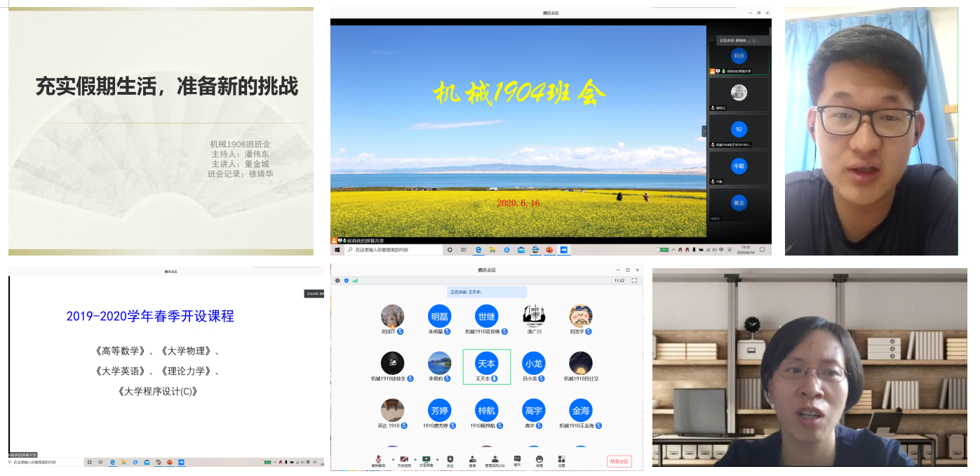Unmute microphone with 解除静音 button
This screenshot has width=980, height=476.
pyautogui.click(x=379, y=460)
